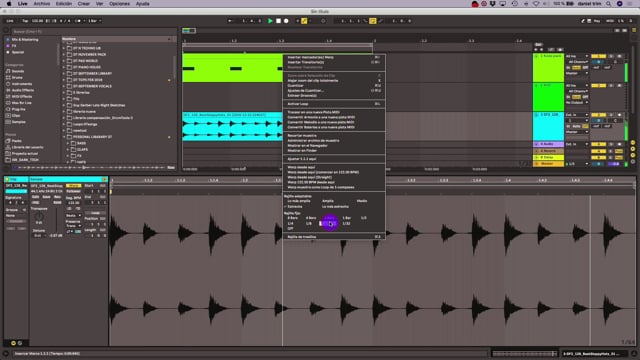
Task: Click the cyan audio clip in the arrangement
Action: (x=232, y=126)
